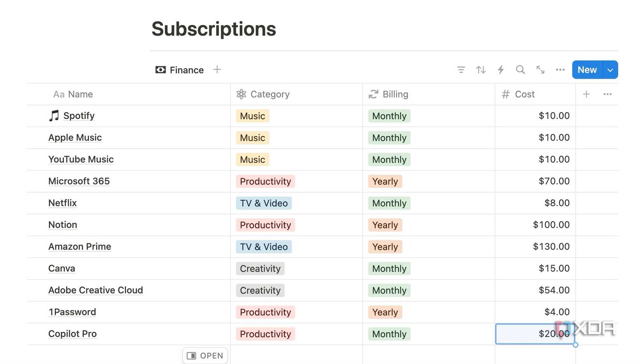The width and height of the screenshot is (640, 364).
Task: Click the hash icon on the Cost column
Action: tap(505, 94)
